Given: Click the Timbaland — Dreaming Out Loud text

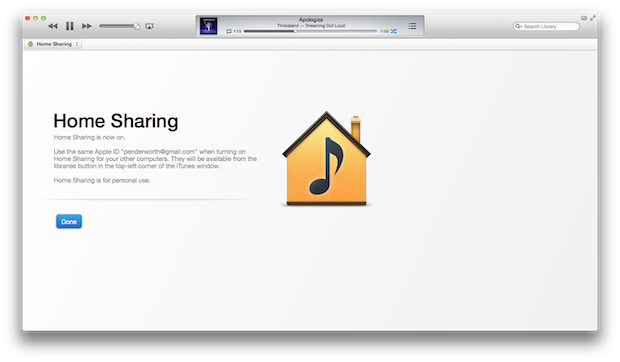Looking at the screenshot, I should (311, 26).
